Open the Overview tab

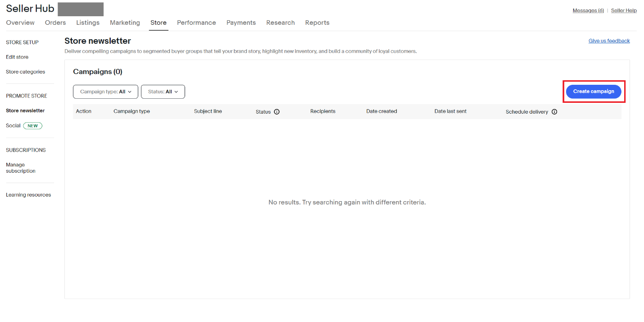click(20, 23)
